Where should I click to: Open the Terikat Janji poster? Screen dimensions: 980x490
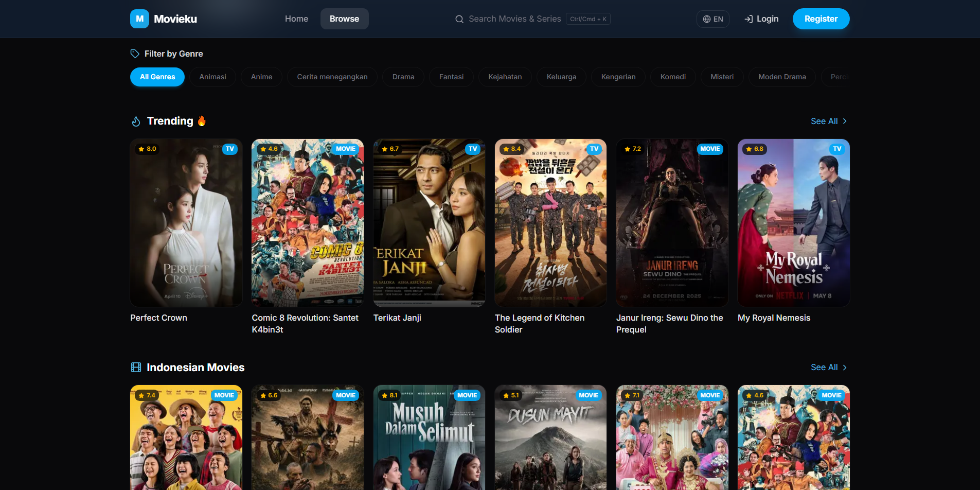click(x=429, y=223)
